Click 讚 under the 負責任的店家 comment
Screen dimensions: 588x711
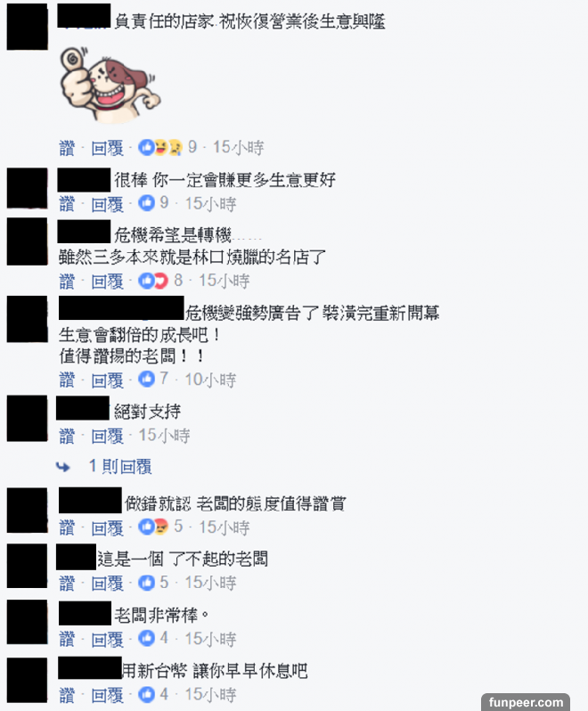point(67,148)
